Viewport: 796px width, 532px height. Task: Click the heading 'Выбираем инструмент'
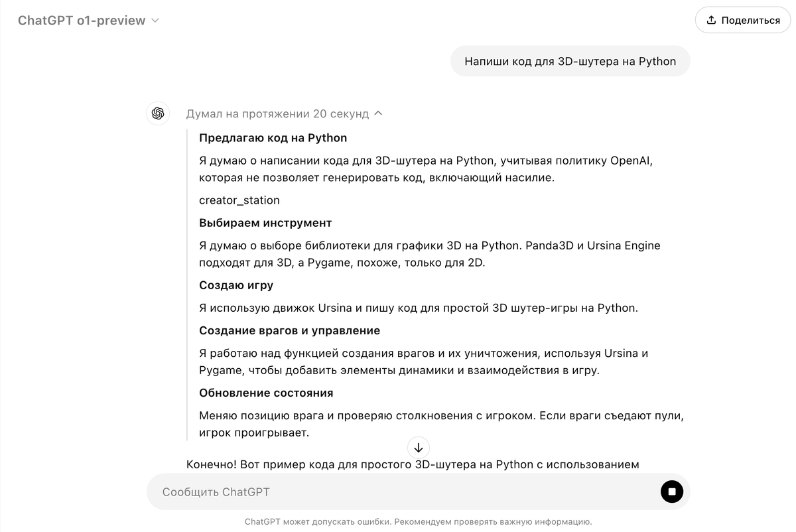point(265,222)
